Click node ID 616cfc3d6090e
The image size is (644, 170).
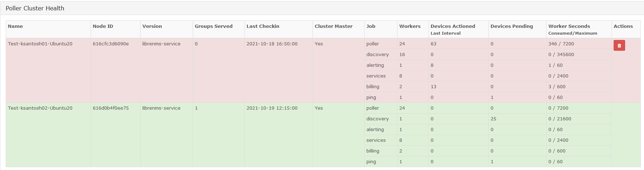(111, 44)
